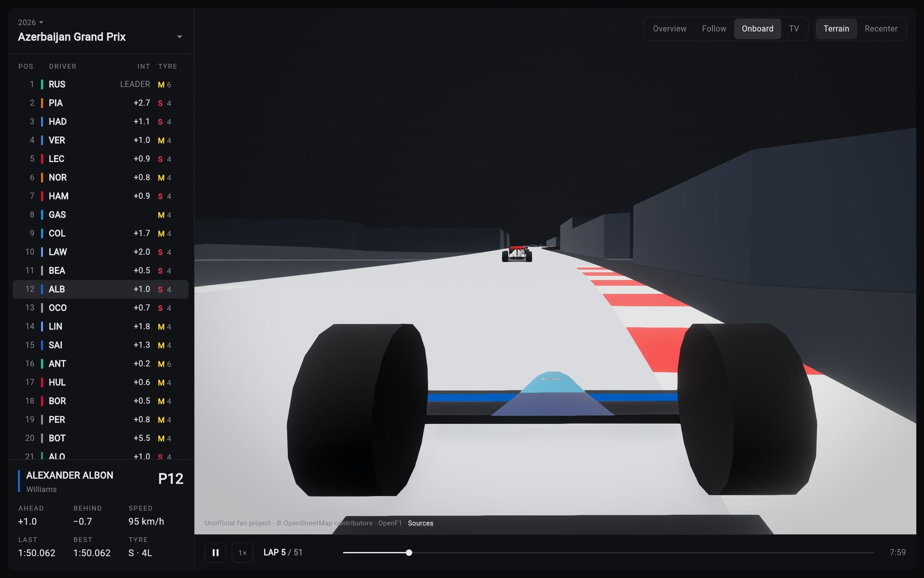Click the 95 km/h speed value
Screen dimensions: 924x578
pyautogui.click(x=146, y=521)
